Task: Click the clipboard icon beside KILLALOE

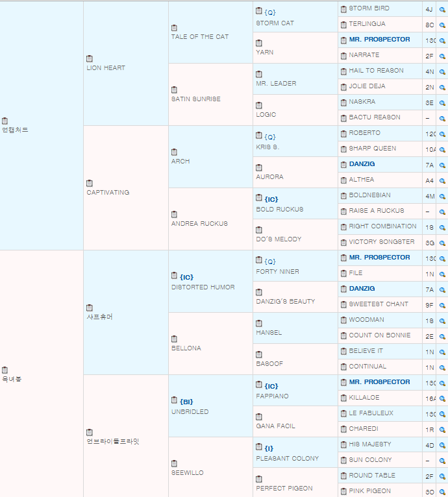Action: 343,398
